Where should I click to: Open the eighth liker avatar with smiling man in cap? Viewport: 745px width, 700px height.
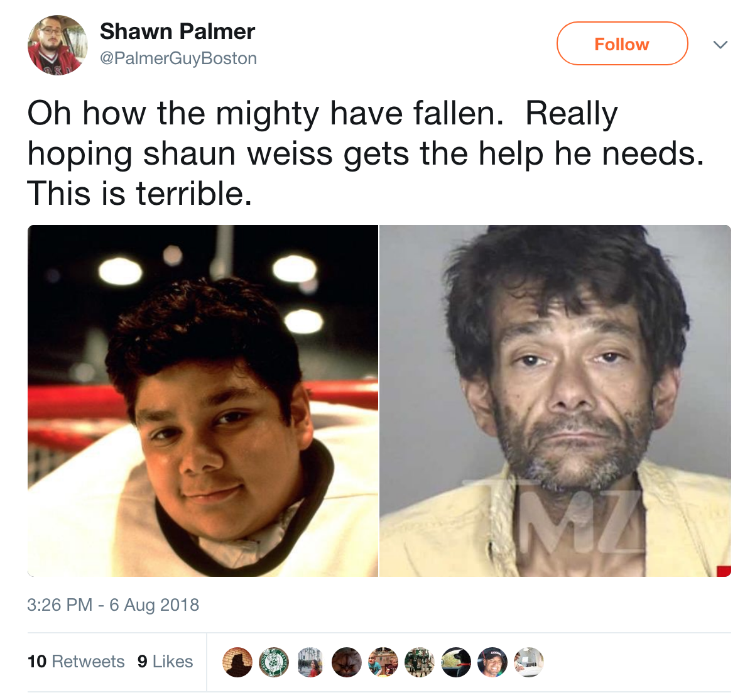pyautogui.click(x=492, y=662)
